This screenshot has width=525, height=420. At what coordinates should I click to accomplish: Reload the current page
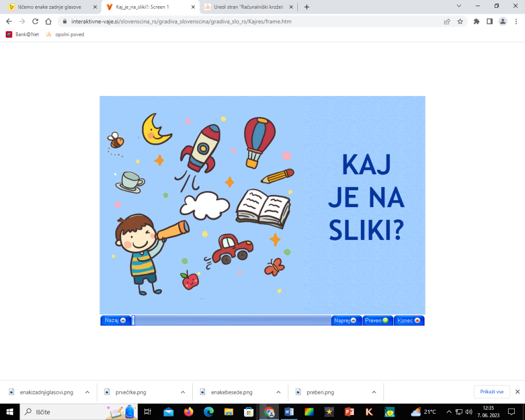click(35, 22)
